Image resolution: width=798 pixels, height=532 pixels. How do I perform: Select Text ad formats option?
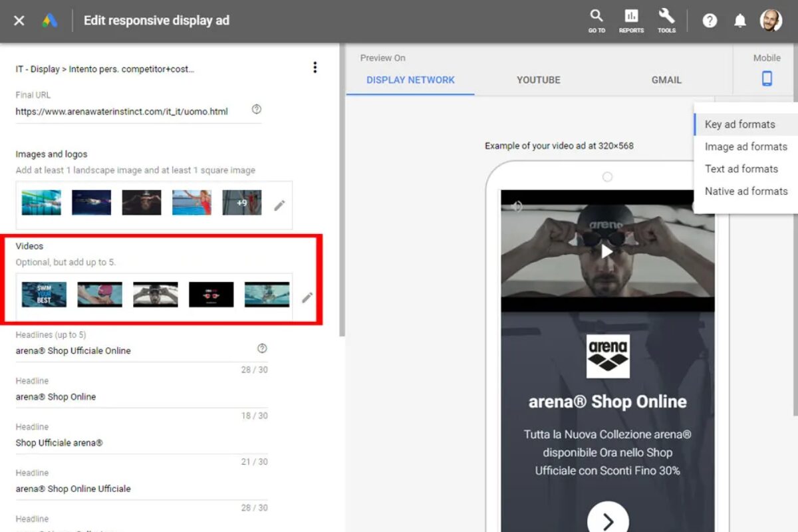click(741, 169)
